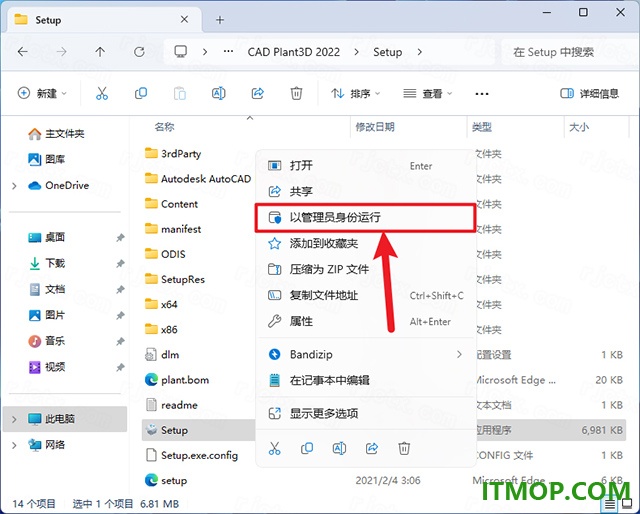Choose 在记事本中编辑 in the context menu
This screenshot has height=514, width=640.
(x=366, y=380)
